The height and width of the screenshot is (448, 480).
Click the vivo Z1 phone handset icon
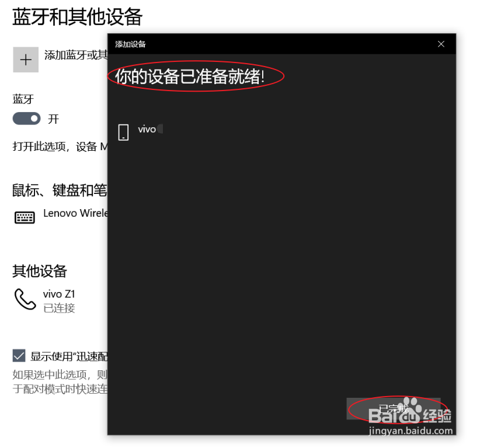click(x=25, y=299)
